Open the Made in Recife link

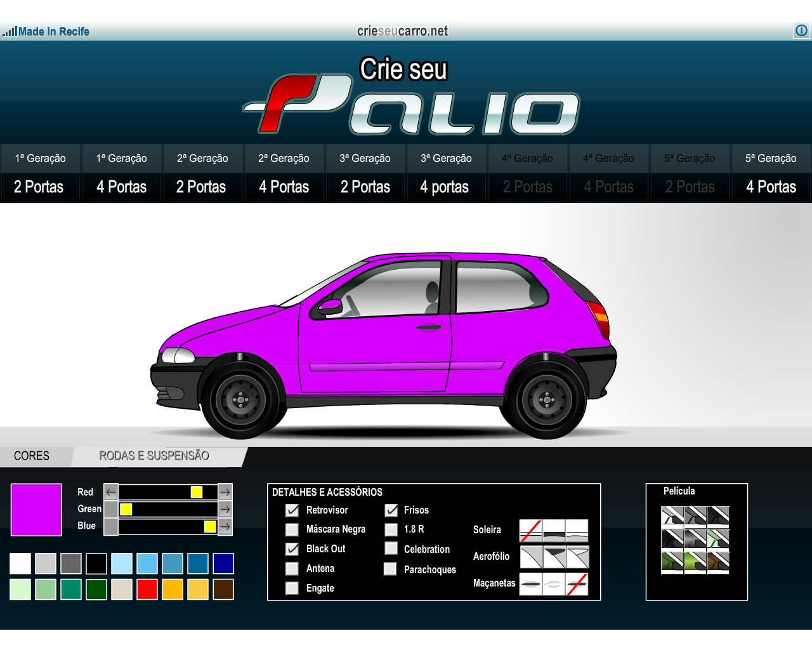point(46,31)
